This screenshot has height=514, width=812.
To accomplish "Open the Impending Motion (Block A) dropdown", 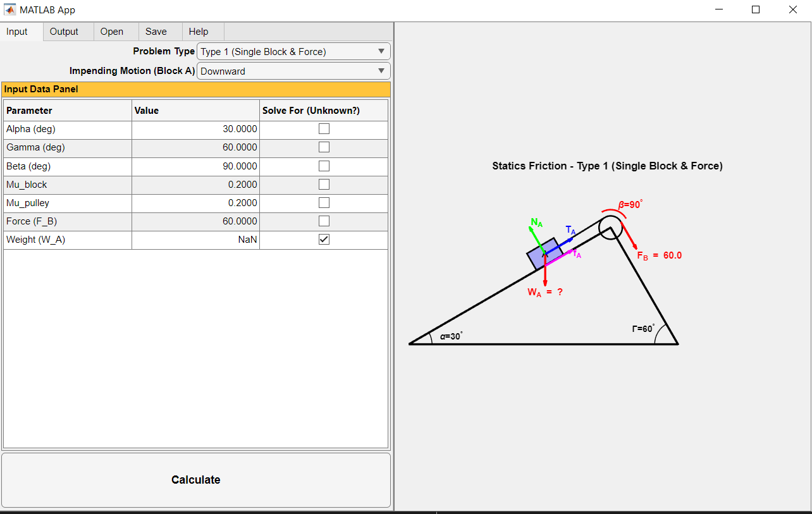I will click(293, 71).
